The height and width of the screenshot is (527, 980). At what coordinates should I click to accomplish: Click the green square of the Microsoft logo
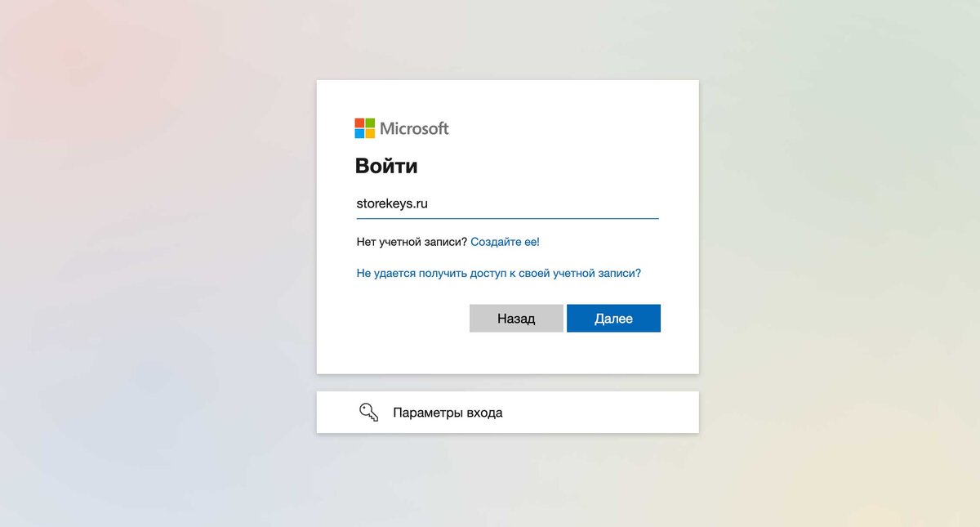click(x=370, y=123)
